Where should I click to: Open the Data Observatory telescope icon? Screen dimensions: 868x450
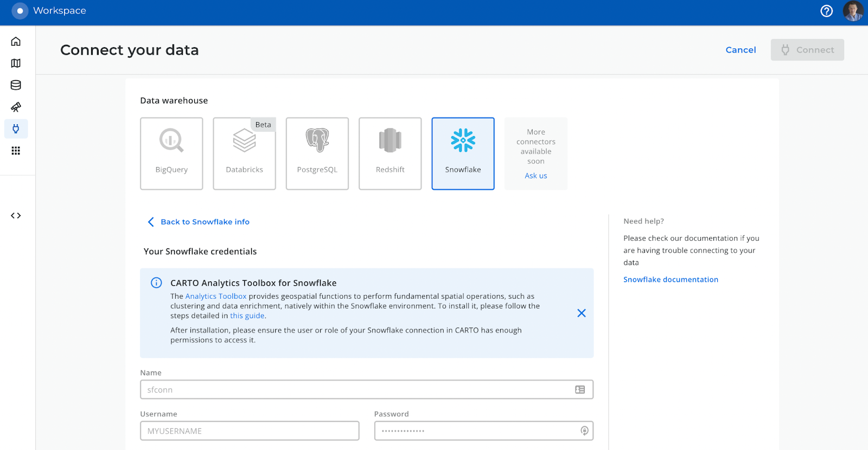(16, 107)
